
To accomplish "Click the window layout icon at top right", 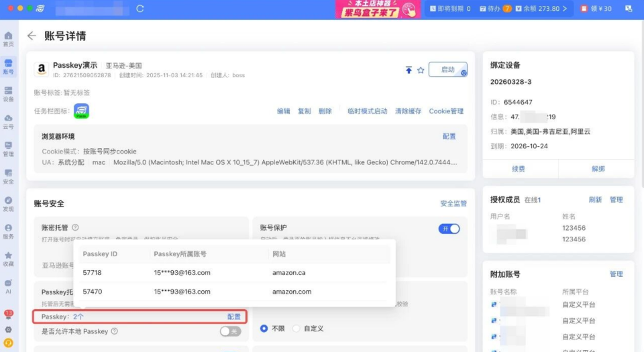I will [629, 8].
